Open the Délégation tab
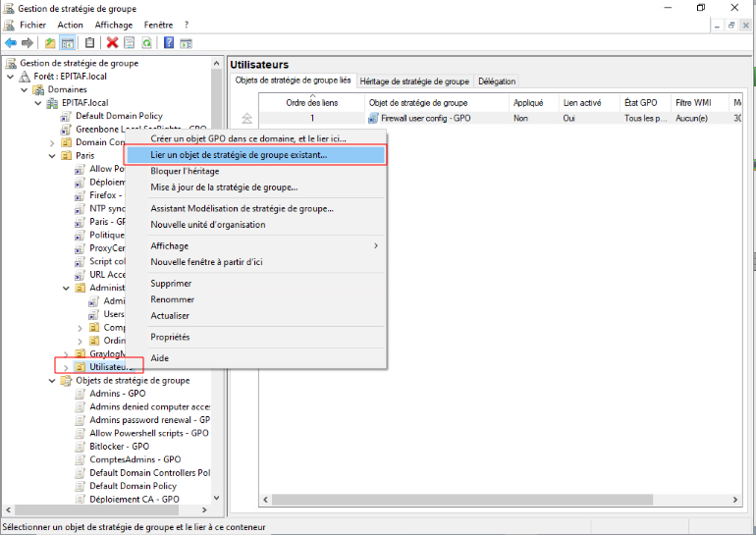This screenshot has width=756, height=535. (497, 81)
